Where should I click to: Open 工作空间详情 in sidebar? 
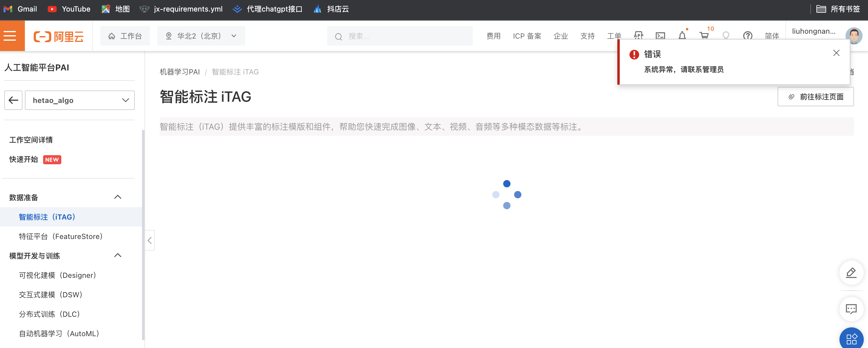tap(31, 140)
